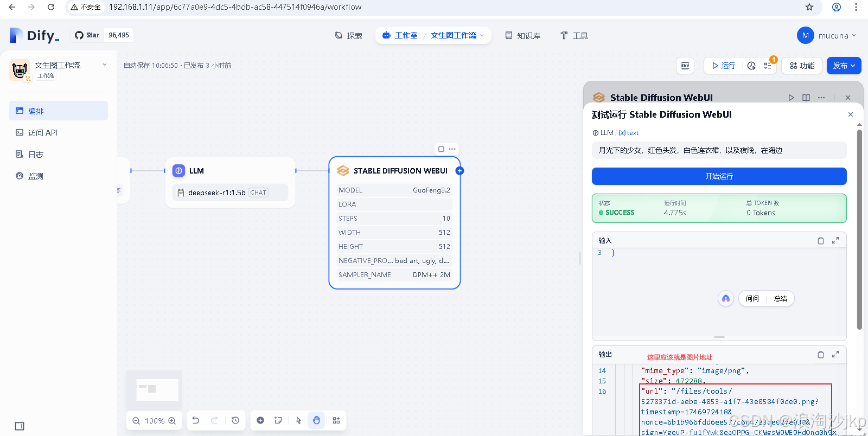This screenshot has height=436, width=868.
Task: Redo the canvas change
Action: click(214, 420)
